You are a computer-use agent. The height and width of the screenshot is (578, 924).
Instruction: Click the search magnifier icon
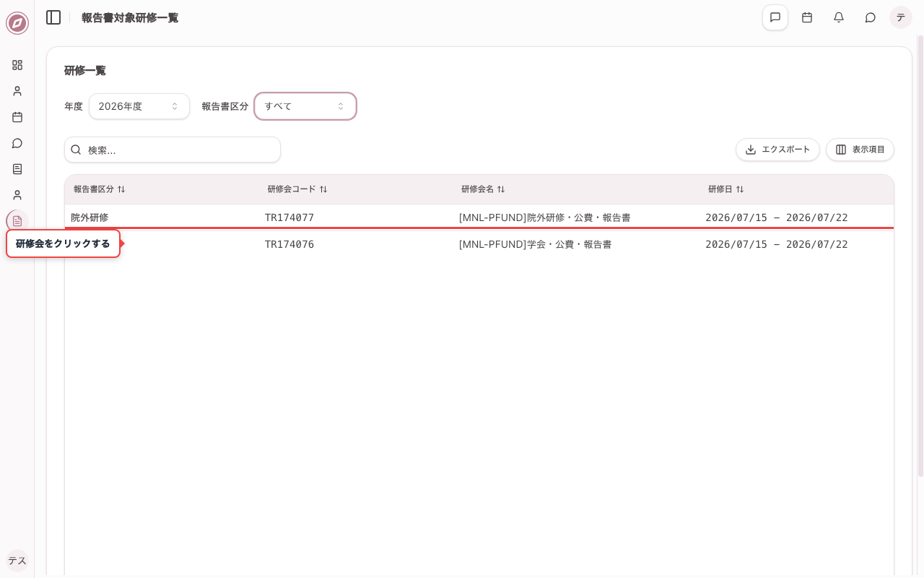click(x=76, y=150)
